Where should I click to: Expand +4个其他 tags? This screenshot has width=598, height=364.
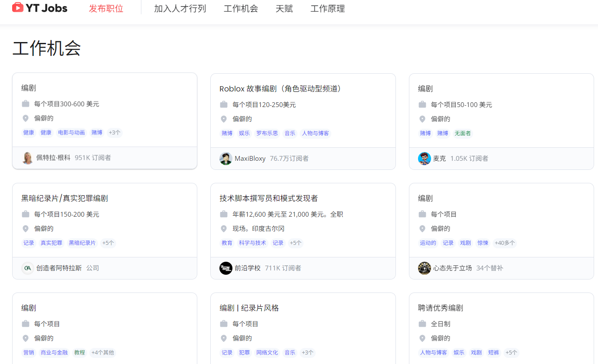(103, 353)
